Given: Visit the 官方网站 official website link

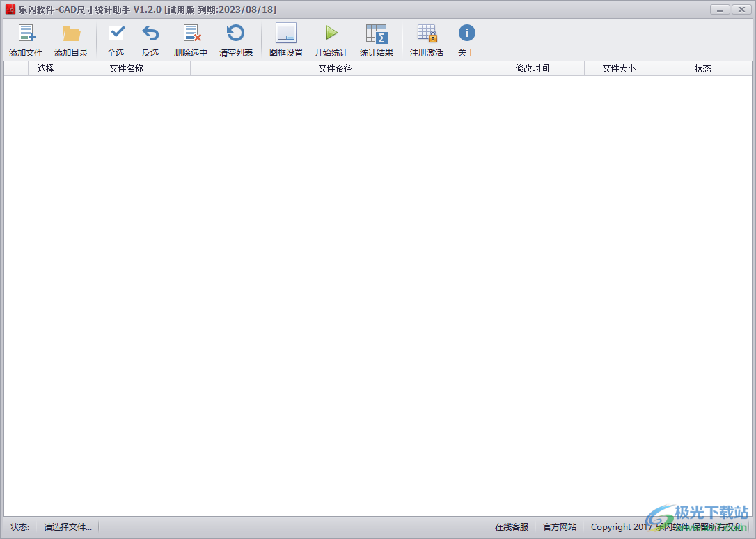Looking at the screenshot, I should [x=560, y=527].
